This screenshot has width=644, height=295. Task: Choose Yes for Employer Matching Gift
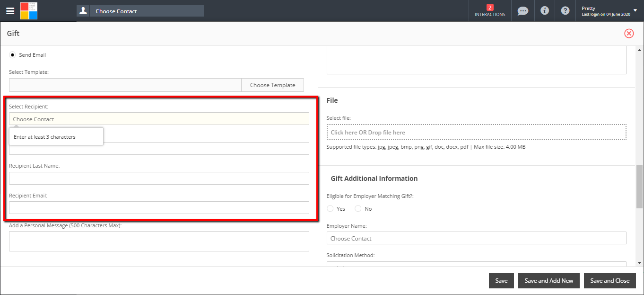(x=331, y=208)
